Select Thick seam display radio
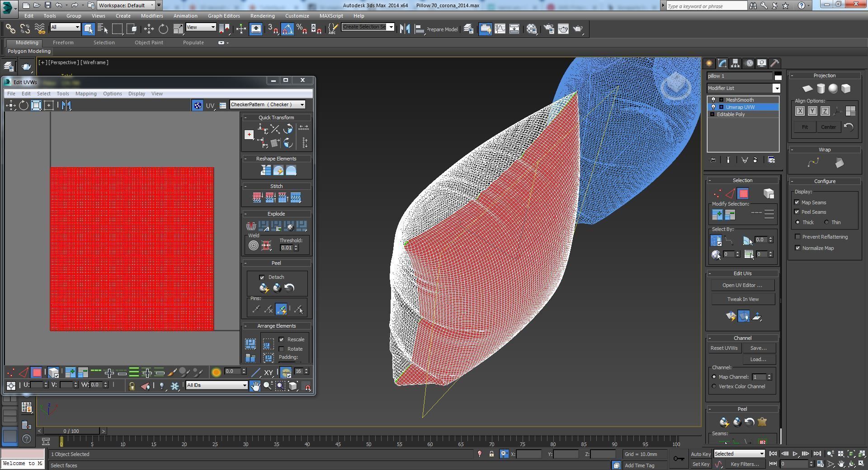 [797, 222]
